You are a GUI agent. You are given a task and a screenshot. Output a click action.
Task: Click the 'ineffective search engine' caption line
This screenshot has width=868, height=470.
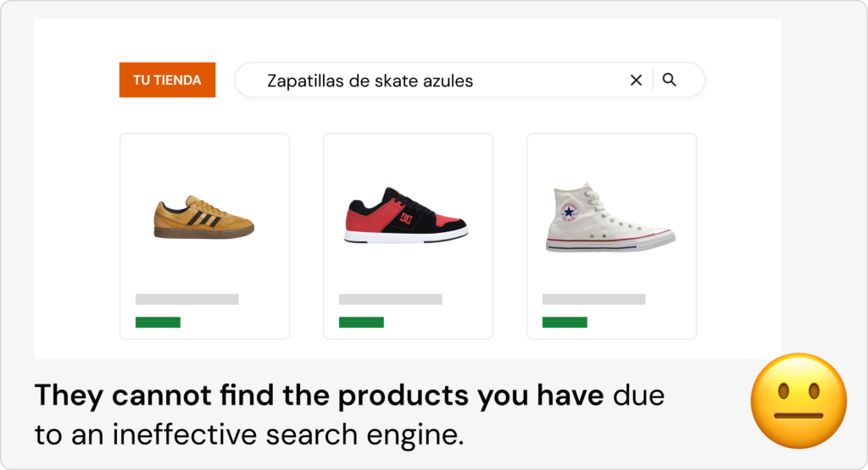coord(249,434)
